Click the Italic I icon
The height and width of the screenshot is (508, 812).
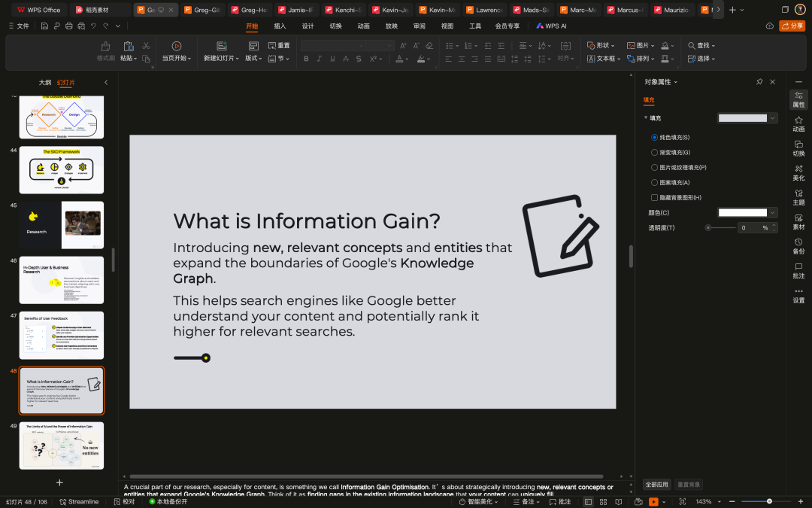[319, 59]
